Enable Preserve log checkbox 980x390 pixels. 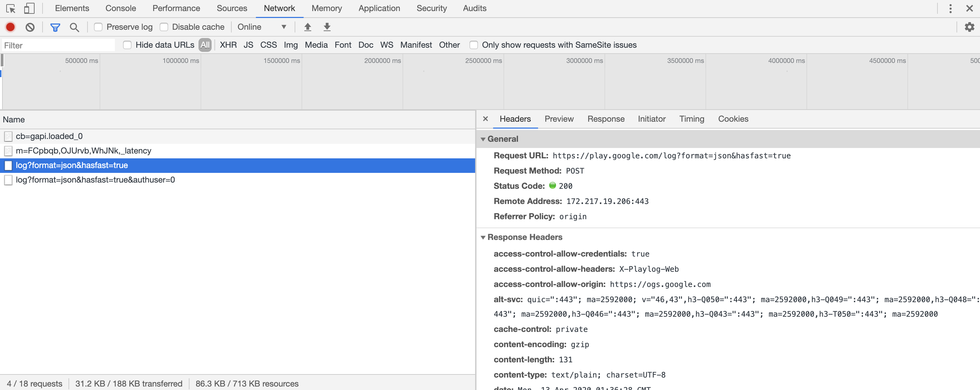98,27
